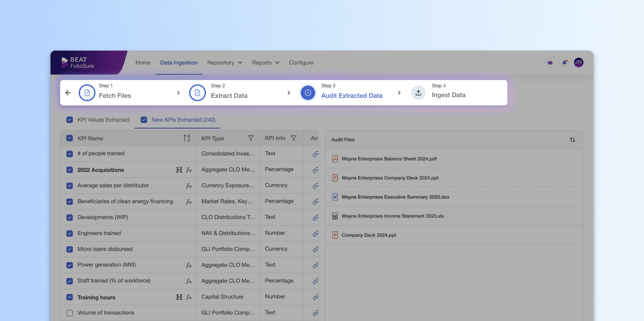Screen dimensions: 644x321
Task: Uncheck the Micro loans disbursed checkbox
Action: point(69,249)
